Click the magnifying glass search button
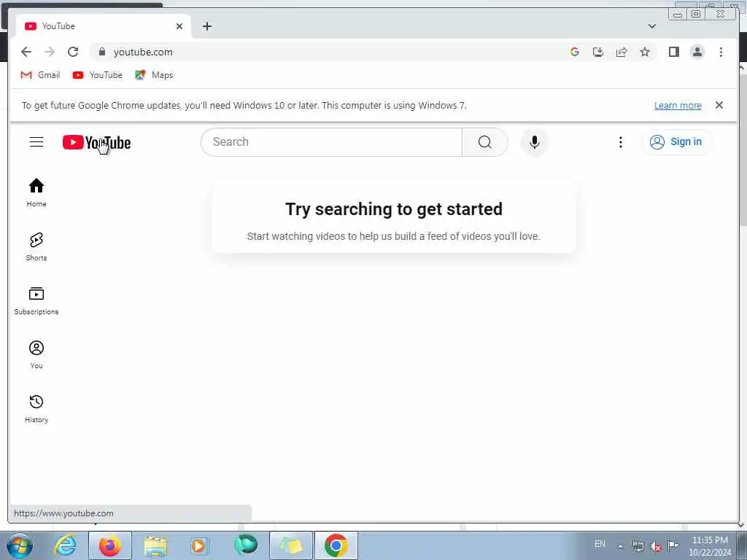This screenshot has width=747, height=560. (484, 142)
